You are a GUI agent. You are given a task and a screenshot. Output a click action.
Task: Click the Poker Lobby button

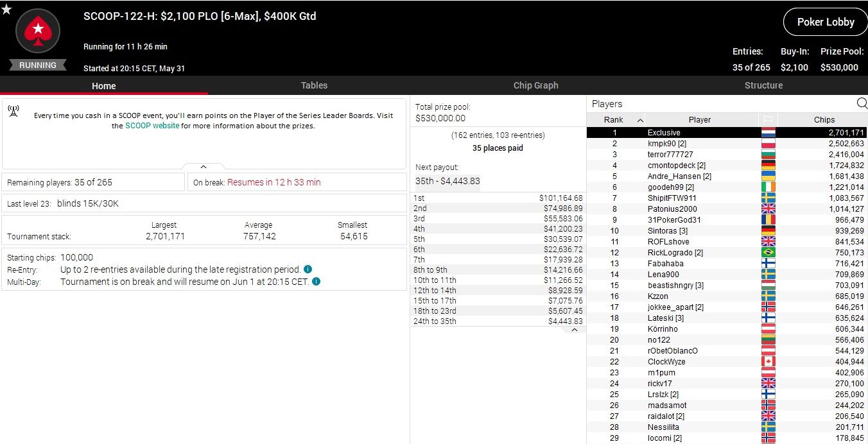click(825, 22)
